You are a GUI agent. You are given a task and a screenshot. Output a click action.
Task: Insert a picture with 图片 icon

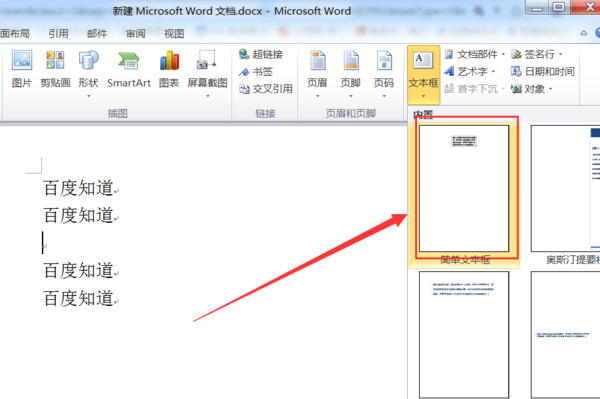click(x=21, y=69)
